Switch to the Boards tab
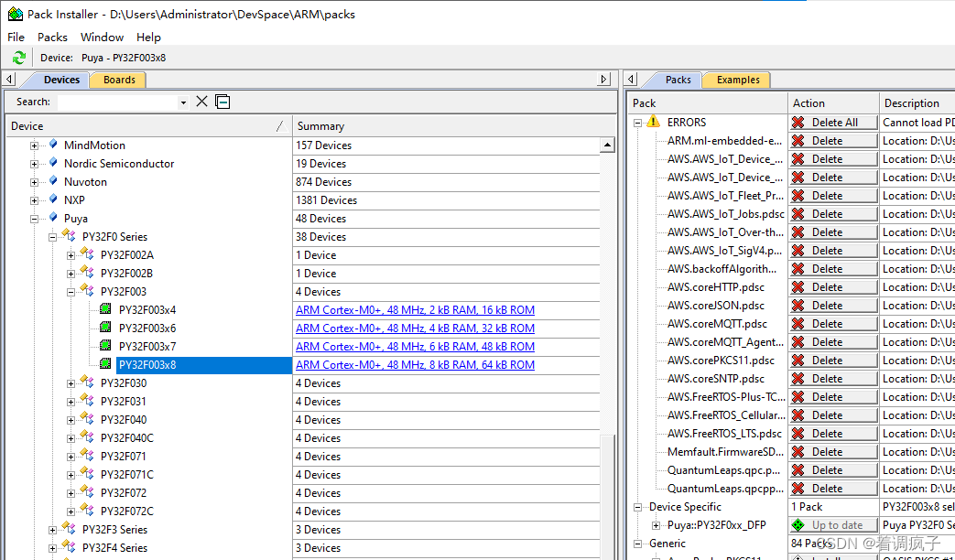The image size is (955, 560). [119, 80]
